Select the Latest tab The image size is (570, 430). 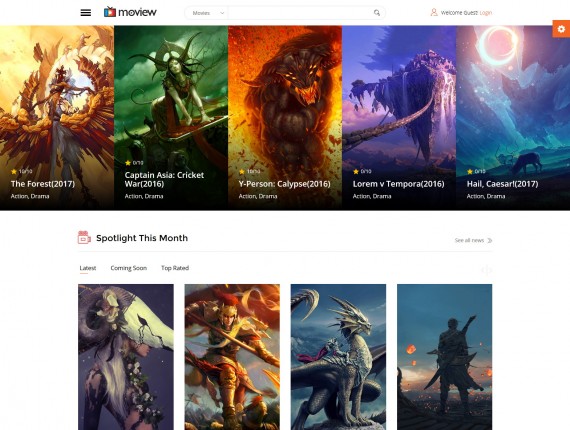click(88, 268)
